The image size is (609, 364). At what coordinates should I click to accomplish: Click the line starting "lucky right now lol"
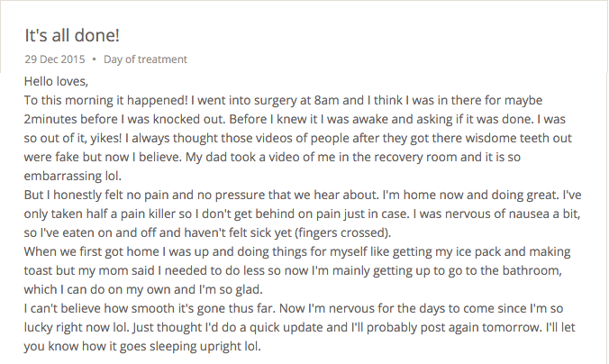click(x=299, y=327)
